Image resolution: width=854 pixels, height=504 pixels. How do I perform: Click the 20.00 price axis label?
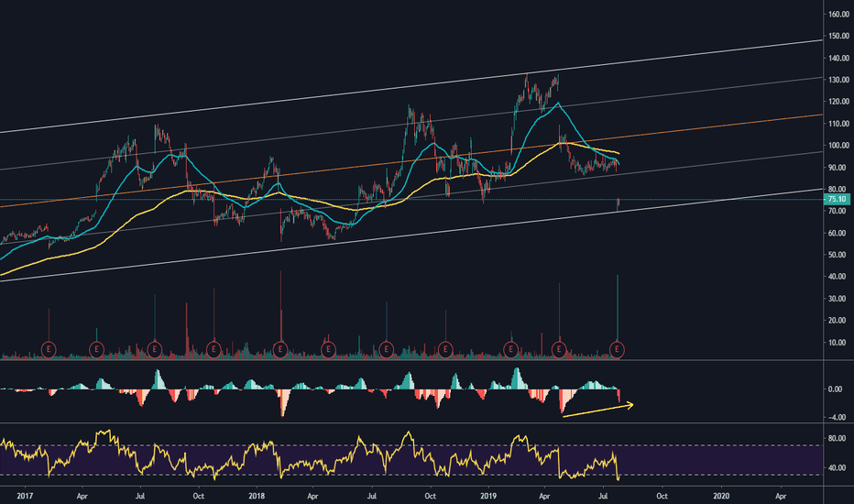[838, 321]
